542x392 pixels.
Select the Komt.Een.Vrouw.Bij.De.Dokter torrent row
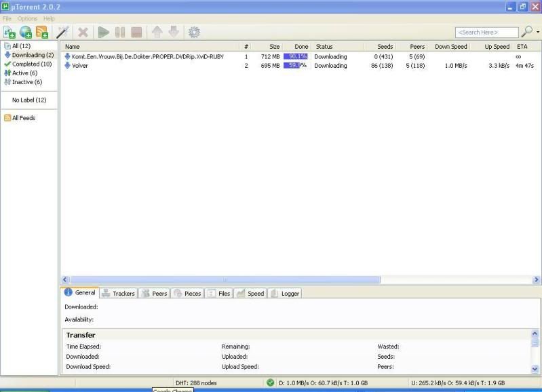[x=300, y=57]
